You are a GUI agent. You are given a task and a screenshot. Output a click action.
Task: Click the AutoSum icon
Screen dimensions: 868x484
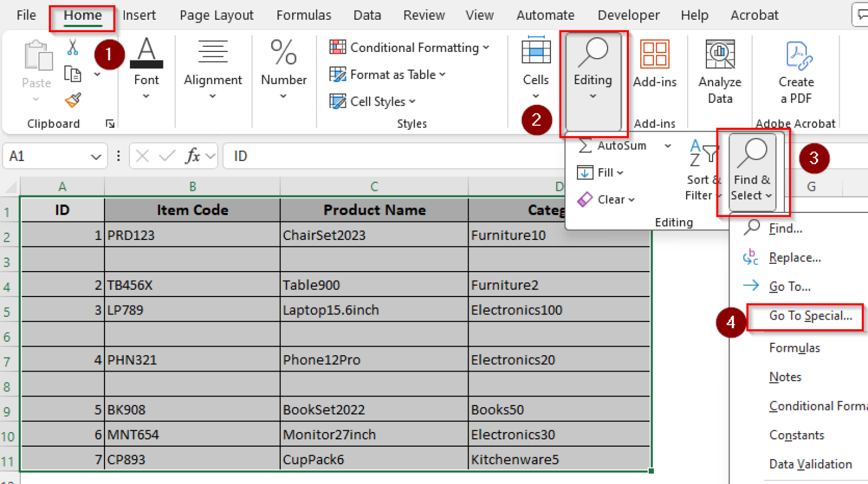tap(585, 146)
